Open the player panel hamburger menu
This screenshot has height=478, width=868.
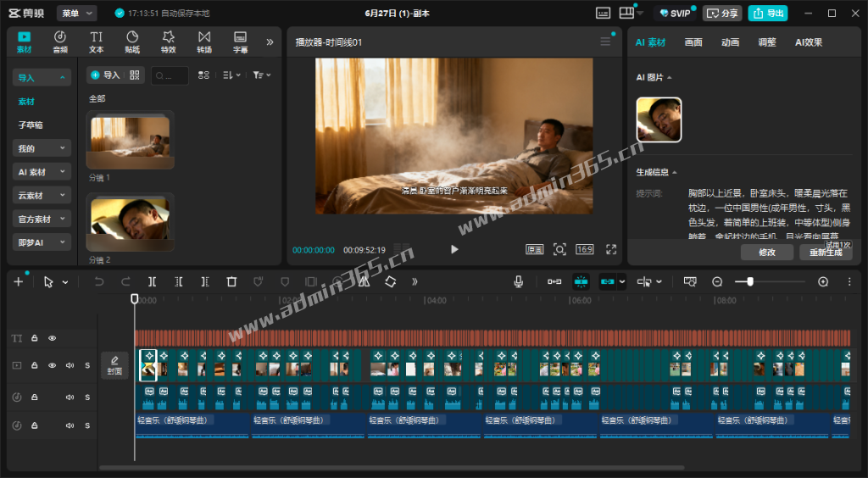point(605,42)
